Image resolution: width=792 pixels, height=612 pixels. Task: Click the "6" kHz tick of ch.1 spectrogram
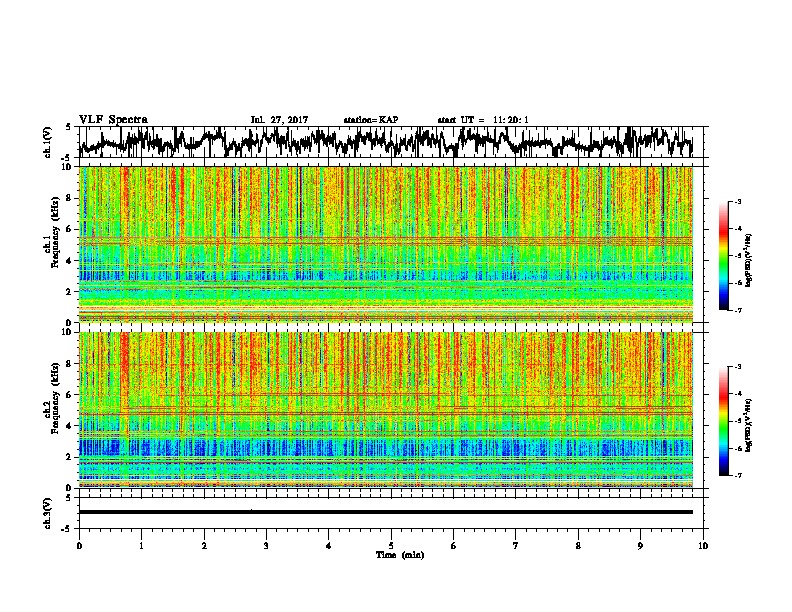tap(70, 230)
